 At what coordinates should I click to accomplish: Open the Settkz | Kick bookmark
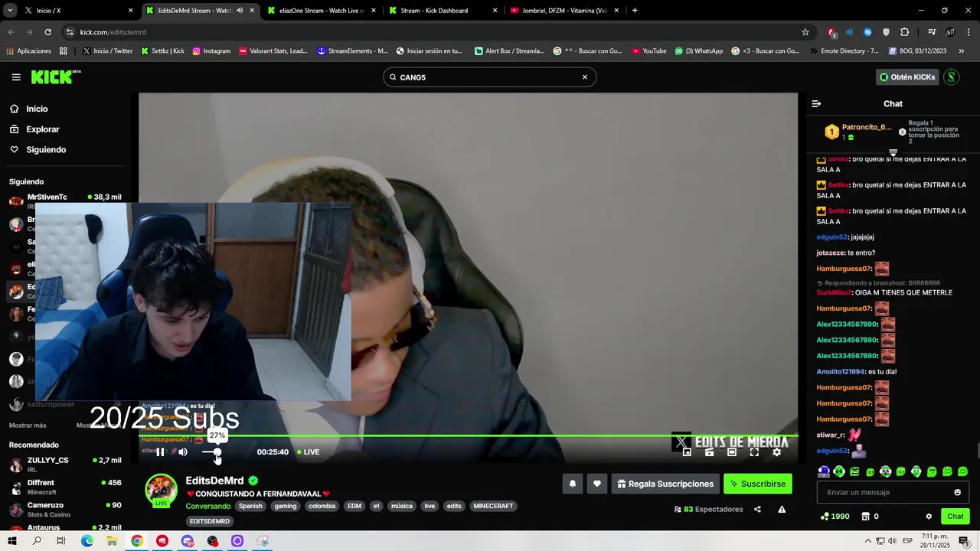click(162, 51)
